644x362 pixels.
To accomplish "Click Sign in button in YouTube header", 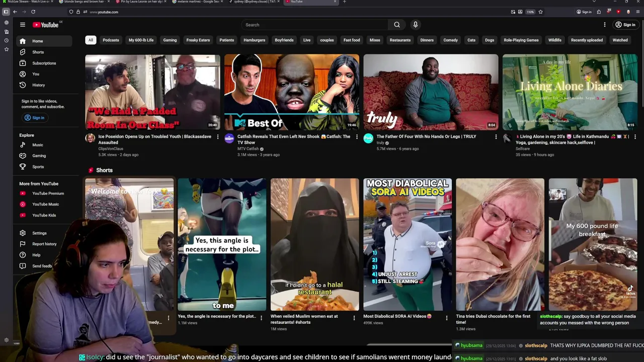I will (x=625, y=25).
